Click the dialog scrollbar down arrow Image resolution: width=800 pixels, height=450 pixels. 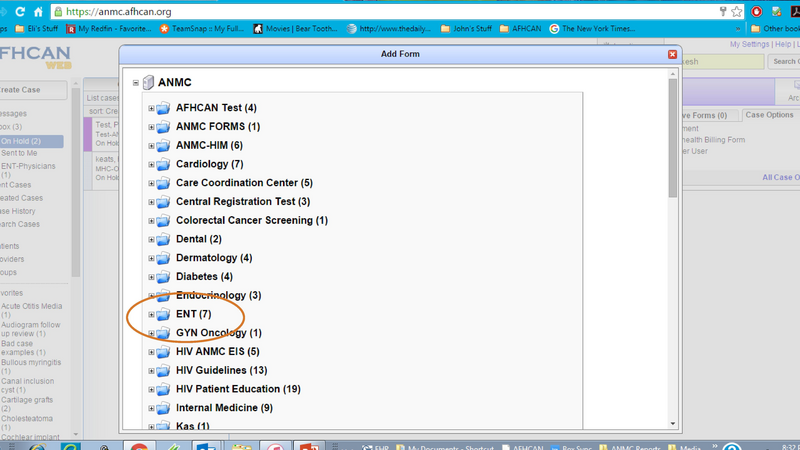coord(672,423)
